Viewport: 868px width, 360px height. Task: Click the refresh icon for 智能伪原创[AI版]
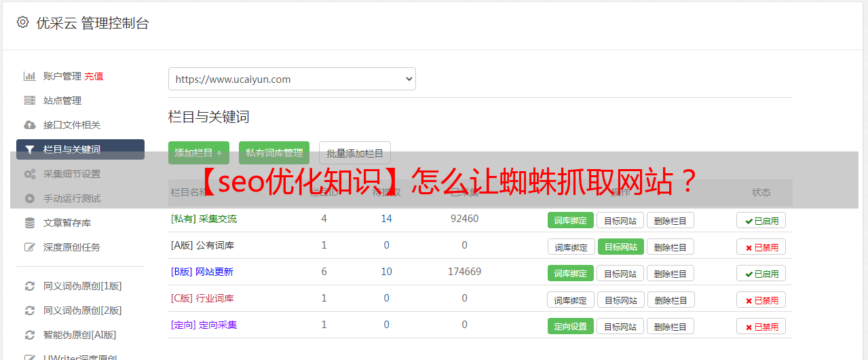click(29, 335)
